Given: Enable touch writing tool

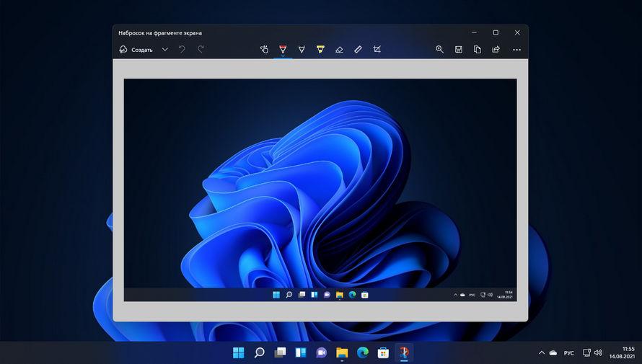Looking at the screenshot, I should pyautogui.click(x=264, y=50).
